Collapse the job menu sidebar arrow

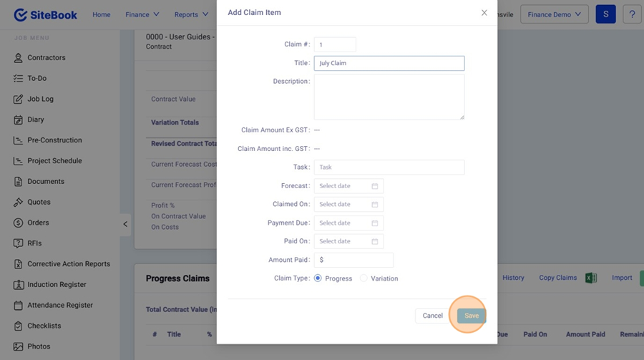point(125,224)
